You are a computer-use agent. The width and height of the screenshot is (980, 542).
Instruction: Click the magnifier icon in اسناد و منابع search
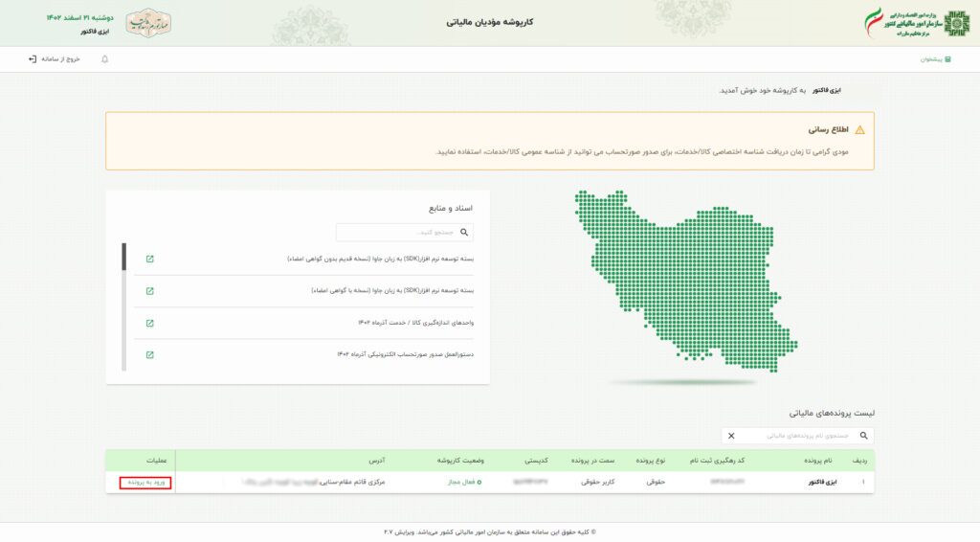point(464,233)
